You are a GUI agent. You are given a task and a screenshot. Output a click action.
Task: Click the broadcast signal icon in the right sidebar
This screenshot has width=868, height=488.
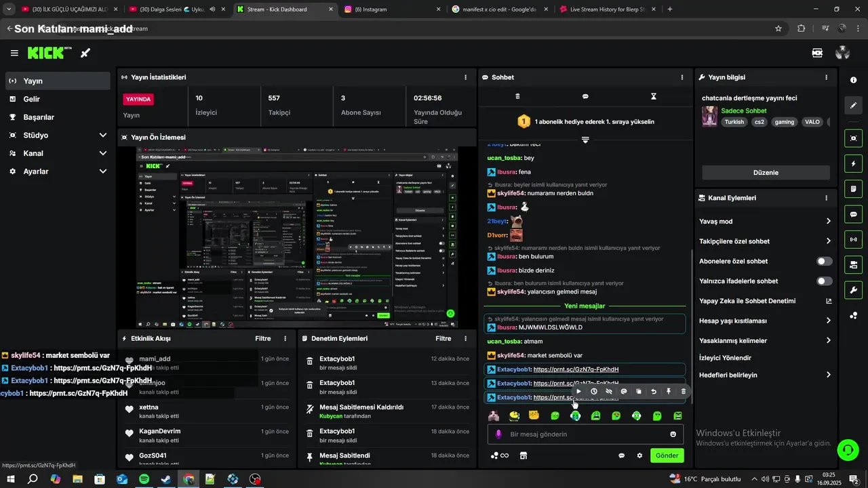[x=853, y=239]
